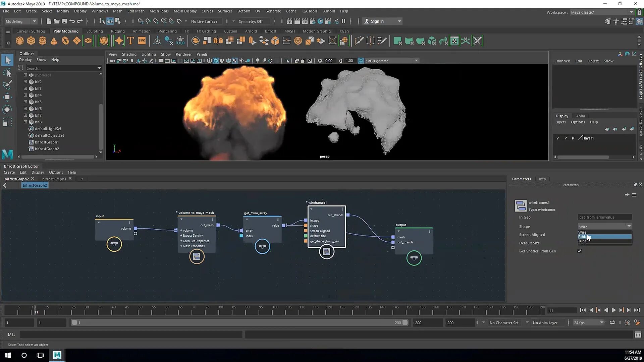
Task: Uncheck Get Shader From Geo checkbox
Action: coord(579,251)
